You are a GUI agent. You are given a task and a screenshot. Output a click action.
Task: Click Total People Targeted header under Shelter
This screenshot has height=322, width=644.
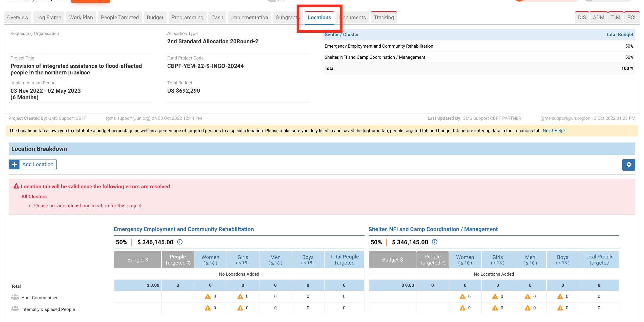point(599,260)
